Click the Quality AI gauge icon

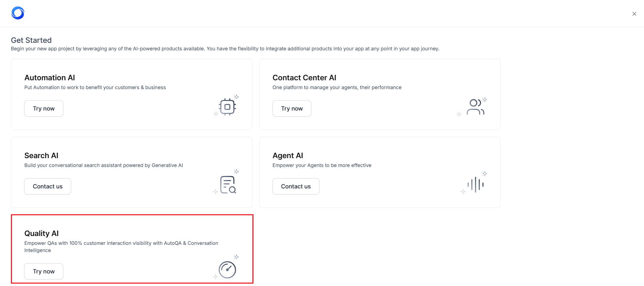point(227,270)
